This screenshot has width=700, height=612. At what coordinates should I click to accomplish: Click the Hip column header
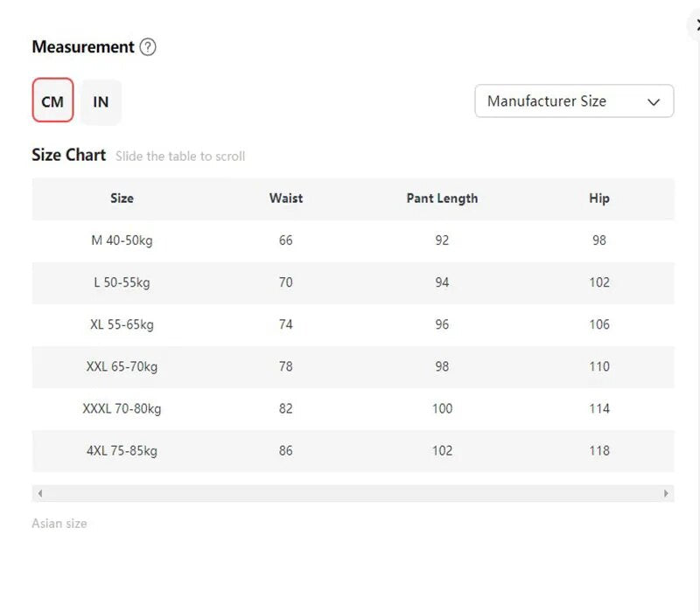click(x=599, y=198)
